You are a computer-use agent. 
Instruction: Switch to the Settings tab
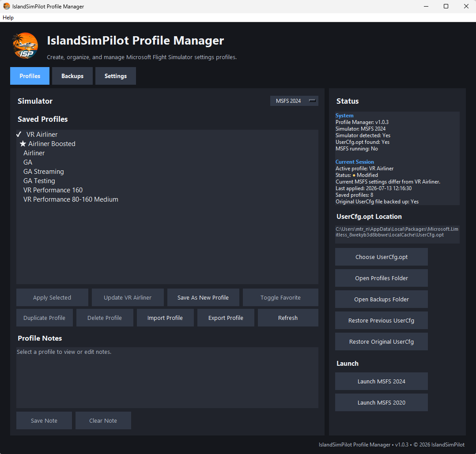click(x=115, y=76)
